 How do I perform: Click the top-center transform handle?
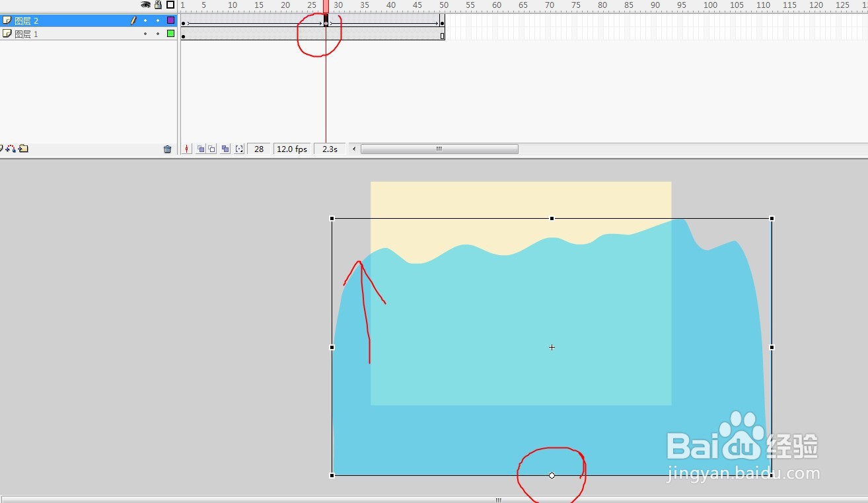pos(552,218)
